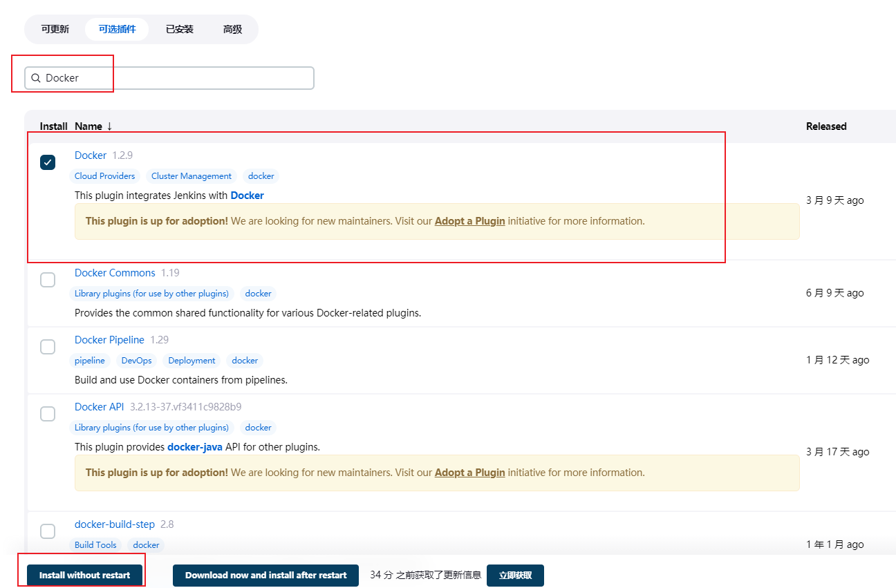The image size is (896, 588).
Task: Open the bold Docker link in description
Action: click(248, 196)
